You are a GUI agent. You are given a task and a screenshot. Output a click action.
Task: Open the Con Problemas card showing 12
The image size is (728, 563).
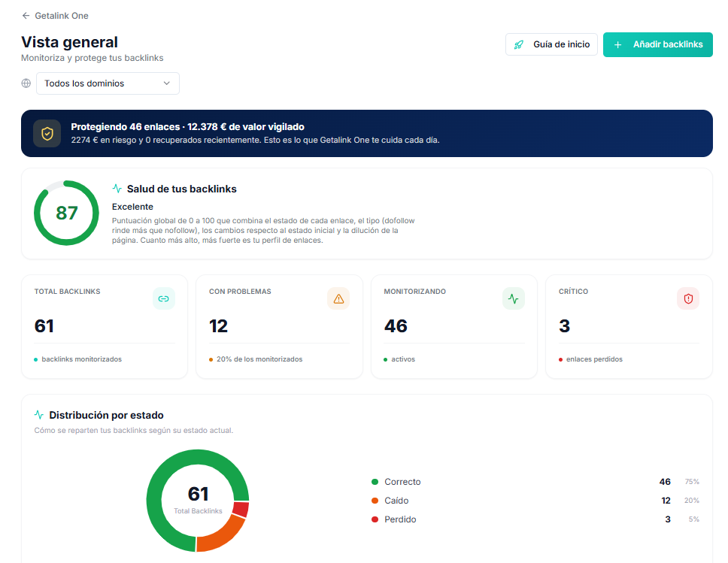pyautogui.click(x=279, y=327)
